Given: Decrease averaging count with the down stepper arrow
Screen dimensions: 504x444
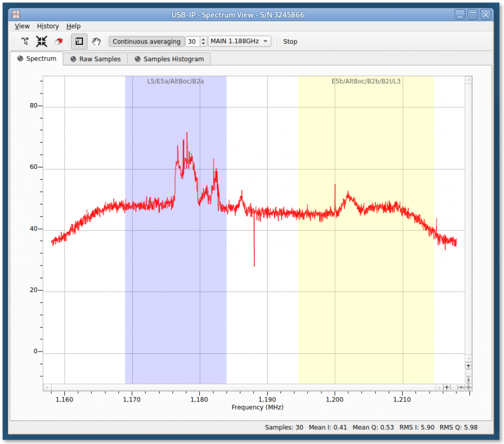Looking at the screenshot, I should [202, 44].
